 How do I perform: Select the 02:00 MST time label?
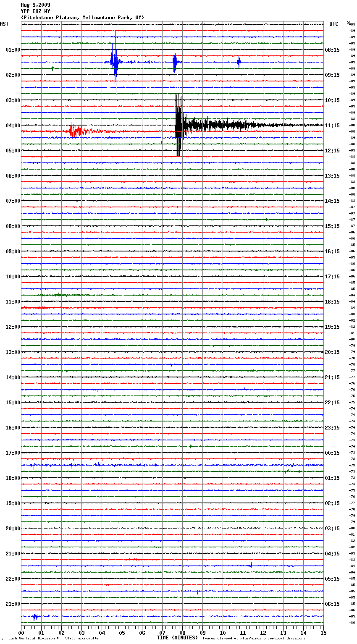(x=13, y=75)
